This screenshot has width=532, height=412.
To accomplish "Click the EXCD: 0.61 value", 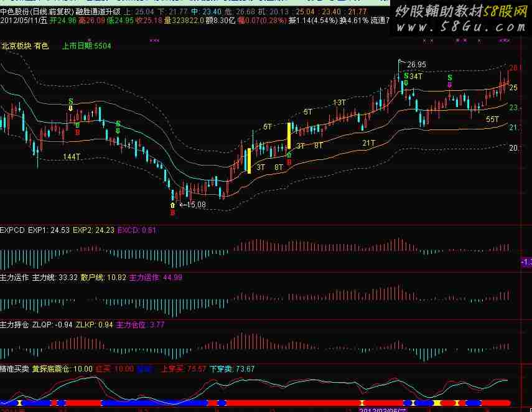I will (x=137, y=230).
